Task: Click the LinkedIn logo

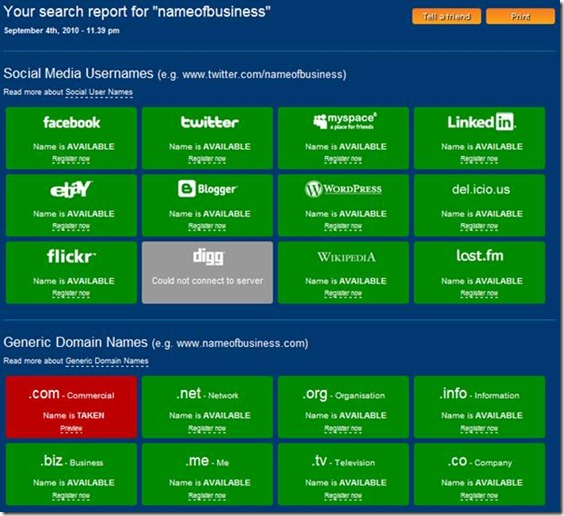Action: coord(482,122)
